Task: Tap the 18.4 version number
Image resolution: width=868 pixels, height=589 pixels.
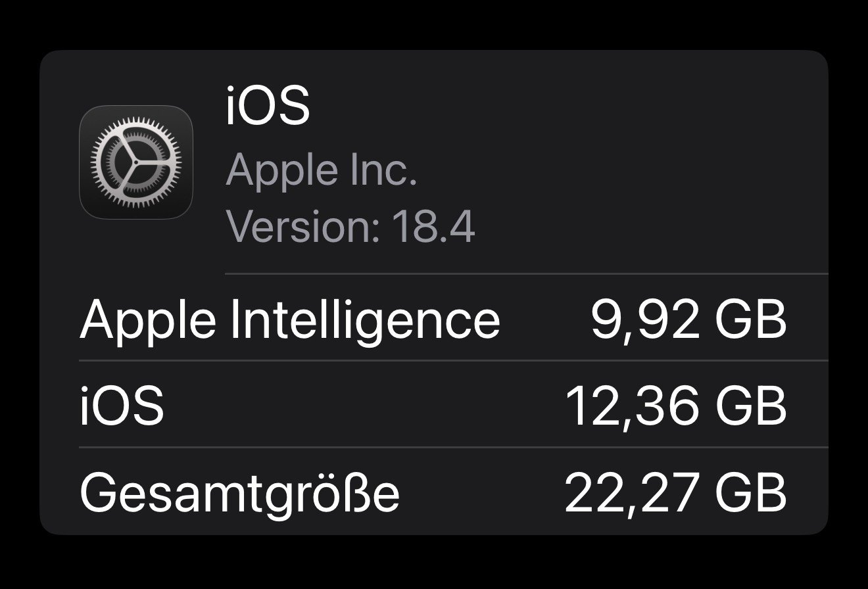Action: coord(433,225)
